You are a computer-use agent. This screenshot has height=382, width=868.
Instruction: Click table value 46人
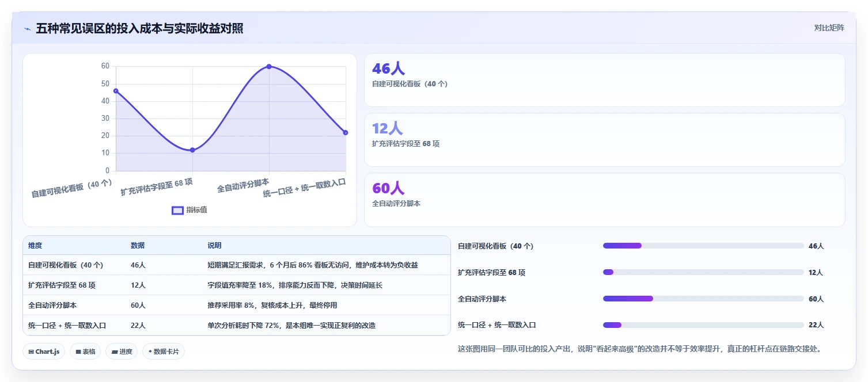click(x=138, y=265)
